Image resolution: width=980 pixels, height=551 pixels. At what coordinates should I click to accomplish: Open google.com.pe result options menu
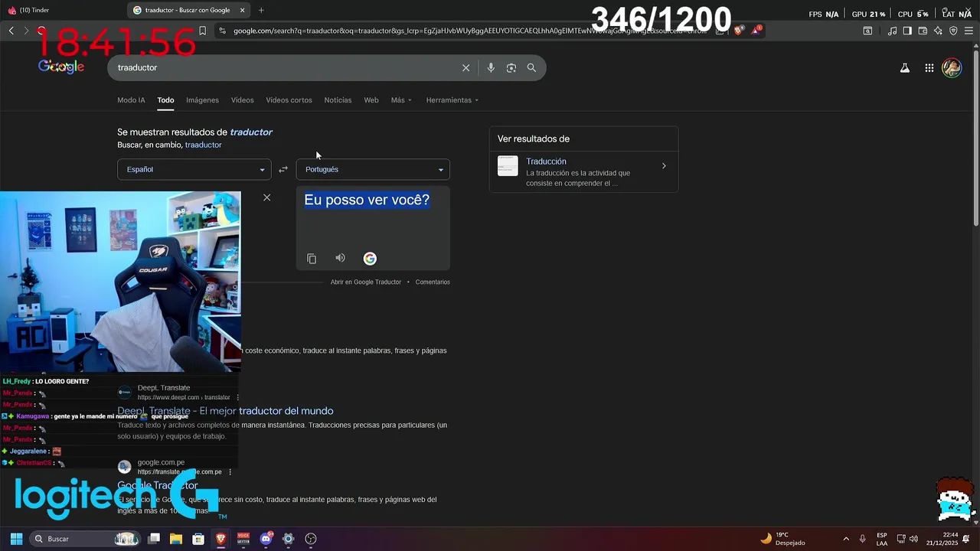(x=230, y=472)
